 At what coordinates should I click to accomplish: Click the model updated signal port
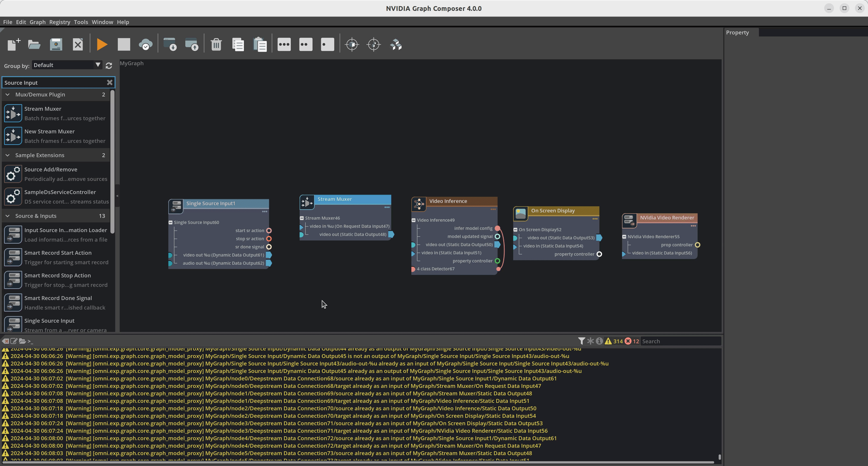(497, 236)
